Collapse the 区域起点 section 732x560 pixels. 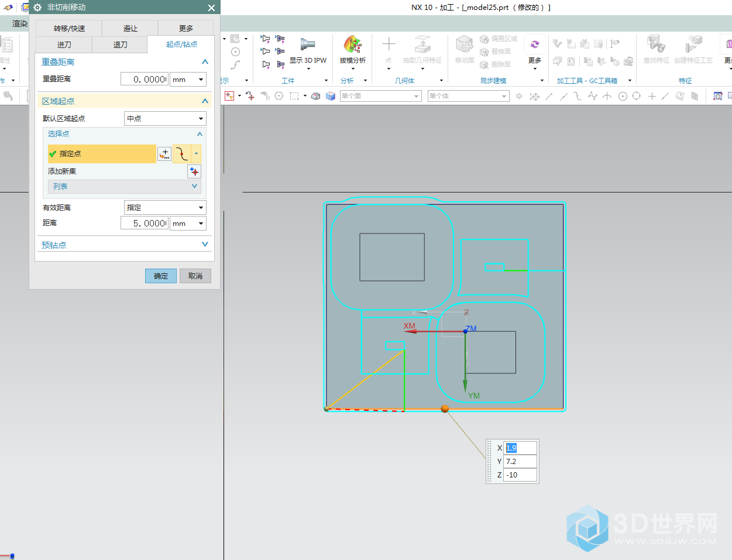(205, 101)
